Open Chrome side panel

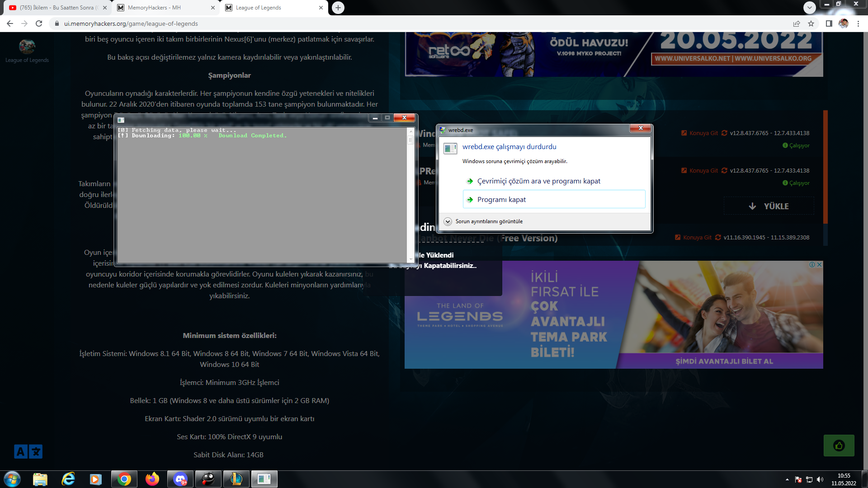(829, 23)
